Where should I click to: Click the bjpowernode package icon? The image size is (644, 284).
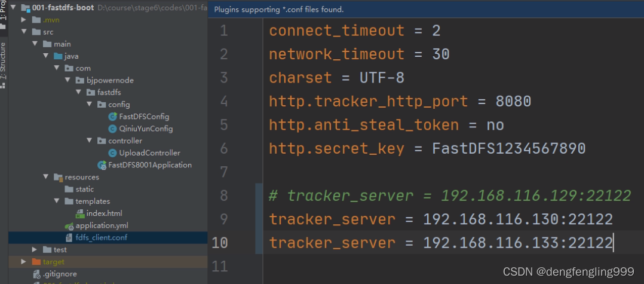point(79,80)
